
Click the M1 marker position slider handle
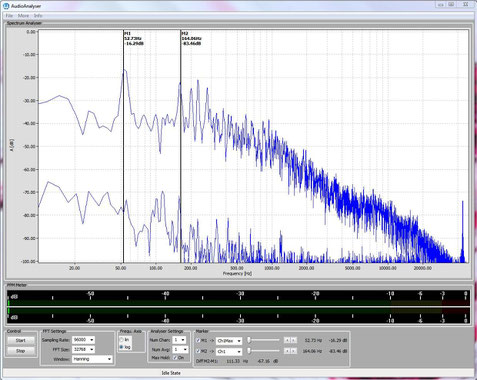(249, 340)
